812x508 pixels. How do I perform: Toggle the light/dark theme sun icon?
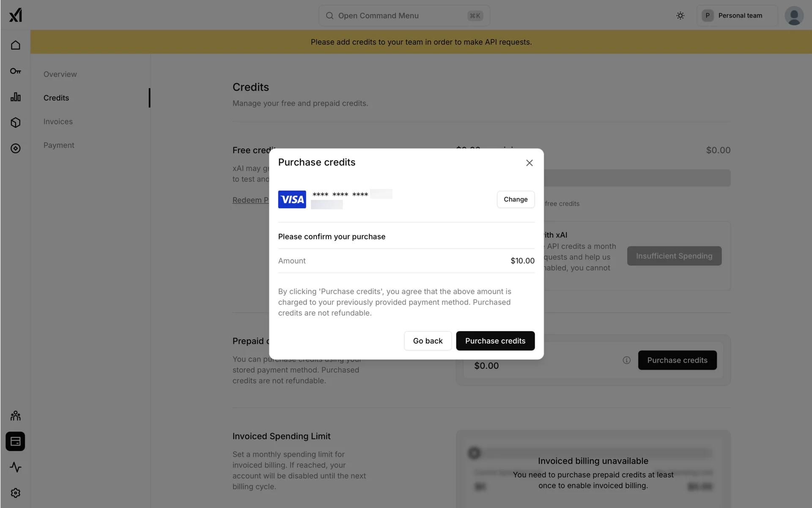tap(680, 16)
